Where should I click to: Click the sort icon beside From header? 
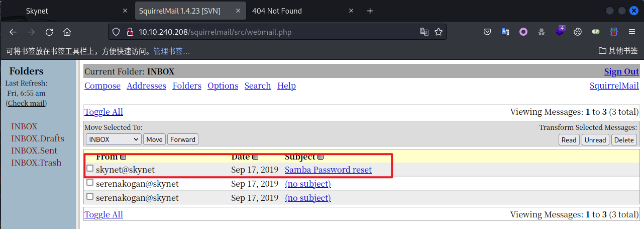tap(123, 157)
